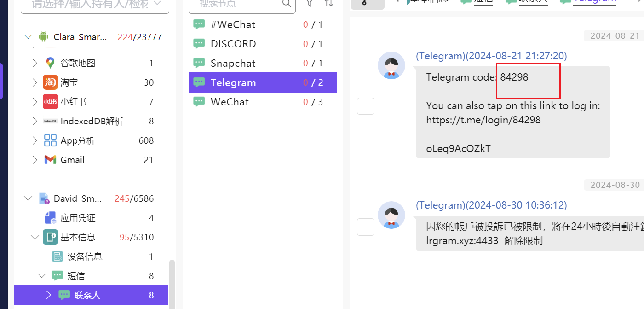
Task: Tick the checkbox for the 2024-08-30 message
Action: coord(366,227)
